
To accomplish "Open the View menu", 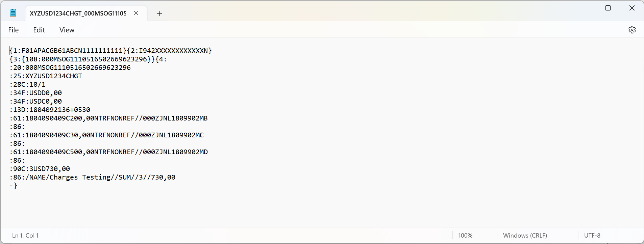I will tap(67, 30).
